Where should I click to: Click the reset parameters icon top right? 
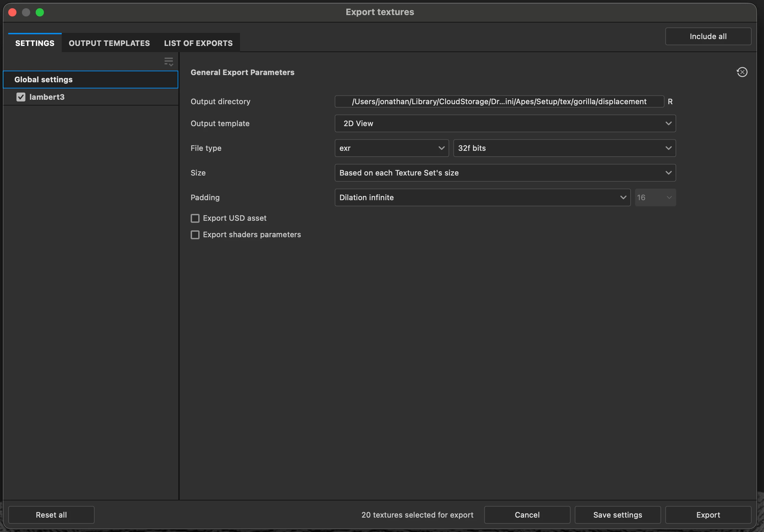tap(742, 72)
